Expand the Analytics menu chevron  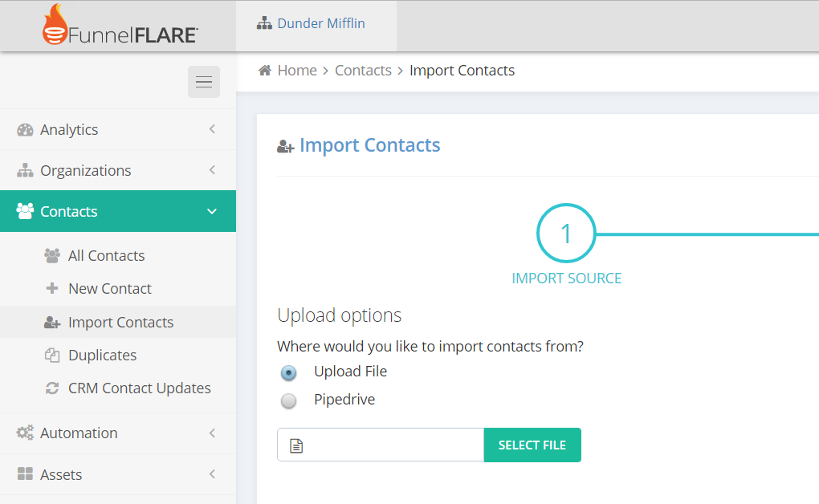click(212, 129)
